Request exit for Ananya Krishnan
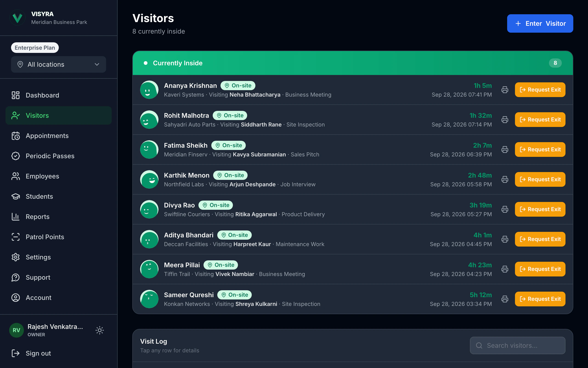588x368 pixels. [x=540, y=90]
